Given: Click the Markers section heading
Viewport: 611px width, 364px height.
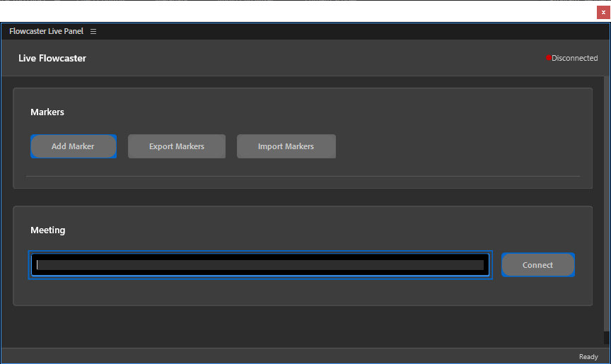Looking at the screenshot, I should (47, 112).
